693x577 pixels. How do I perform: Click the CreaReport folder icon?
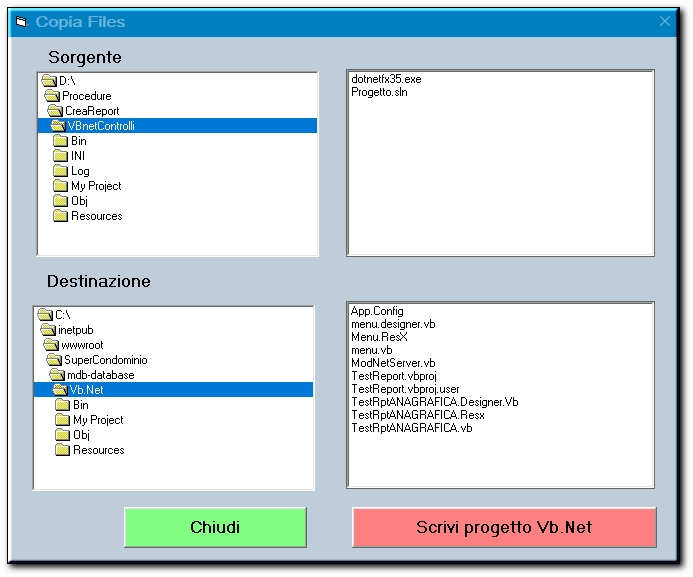[56, 111]
